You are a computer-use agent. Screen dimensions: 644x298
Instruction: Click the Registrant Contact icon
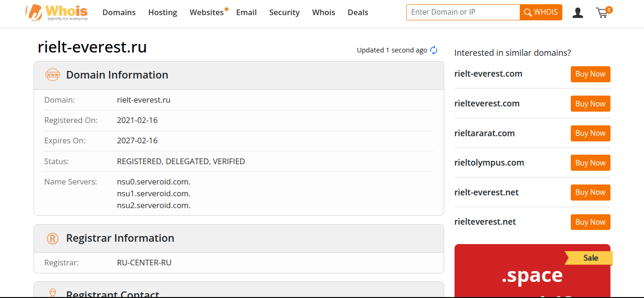click(52, 293)
